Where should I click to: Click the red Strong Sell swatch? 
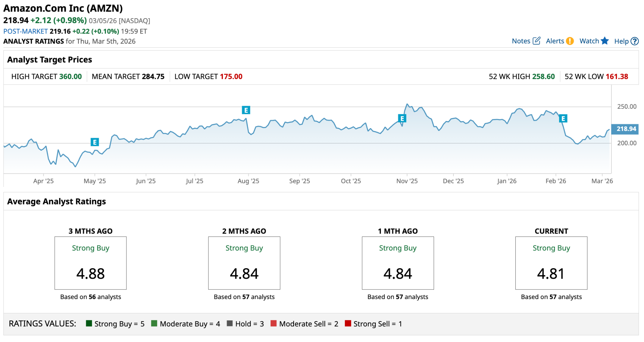click(x=348, y=323)
